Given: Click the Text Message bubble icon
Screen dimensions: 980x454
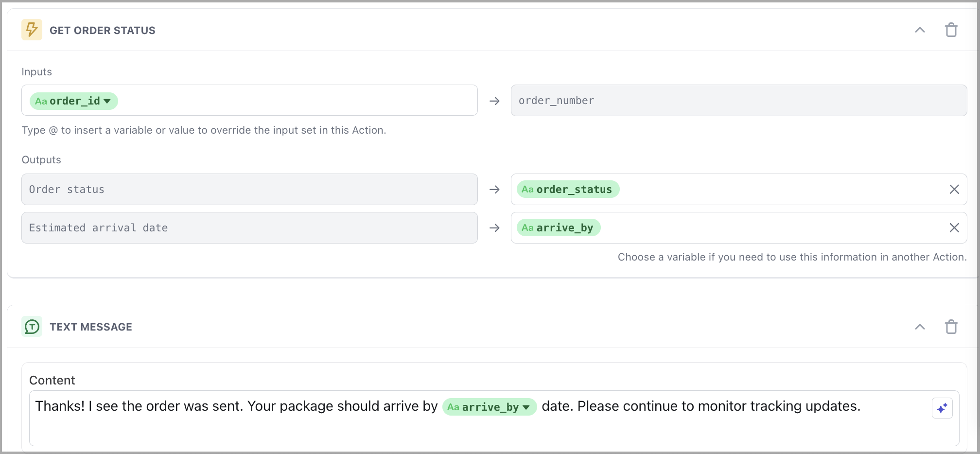Looking at the screenshot, I should 32,327.
